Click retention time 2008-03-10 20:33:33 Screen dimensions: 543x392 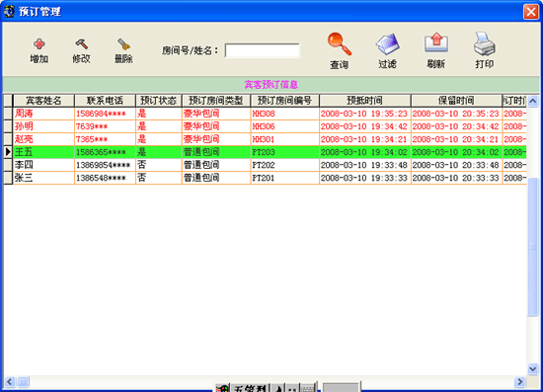(x=456, y=178)
